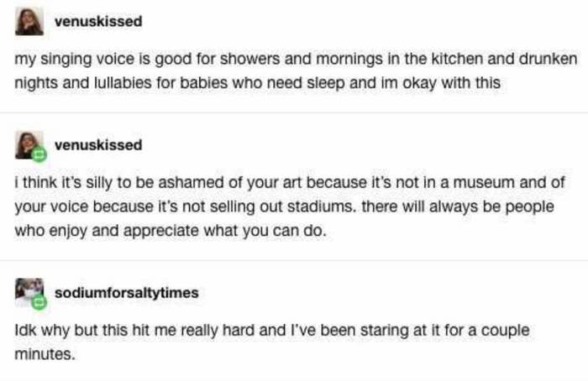This screenshot has width=588, height=381.
Task: Click the line 'who enjoy and appreciate what you can do'
Action: 171,231
